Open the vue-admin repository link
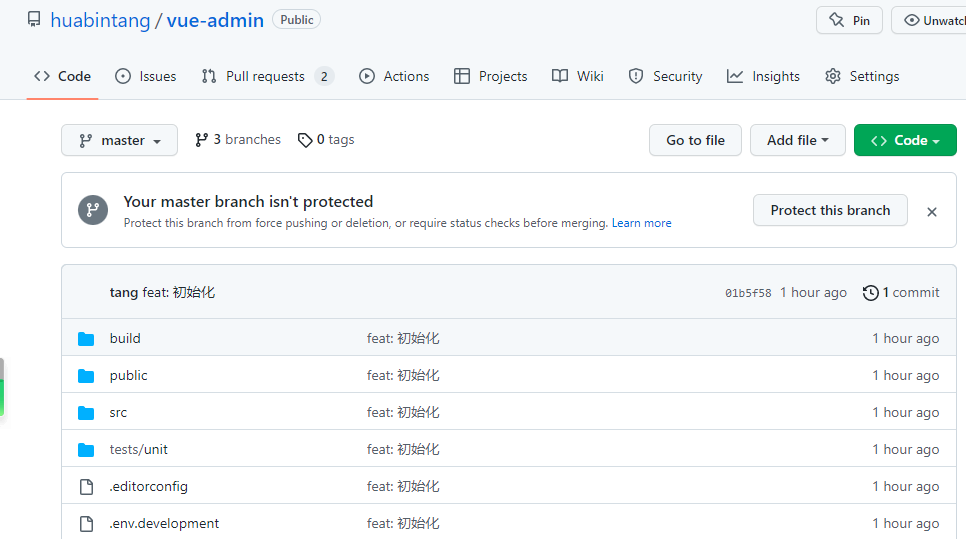966x539 pixels. pyautogui.click(x=215, y=20)
